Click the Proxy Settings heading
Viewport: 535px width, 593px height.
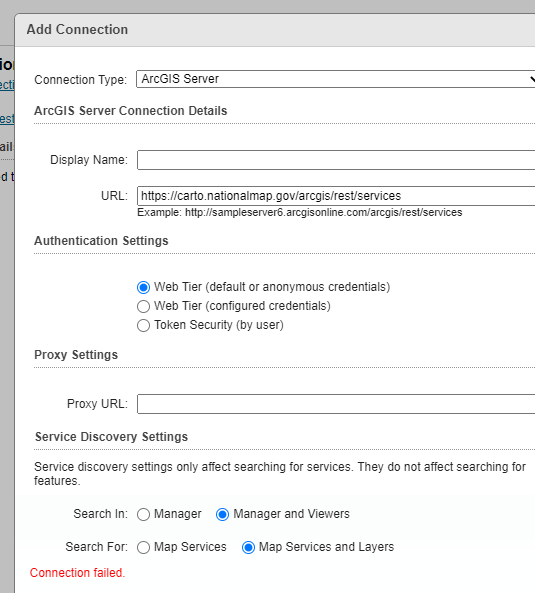coord(76,355)
